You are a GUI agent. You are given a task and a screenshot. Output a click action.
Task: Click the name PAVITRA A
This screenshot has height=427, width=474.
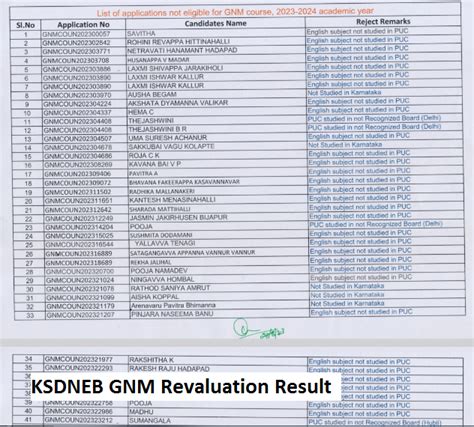click(144, 173)
